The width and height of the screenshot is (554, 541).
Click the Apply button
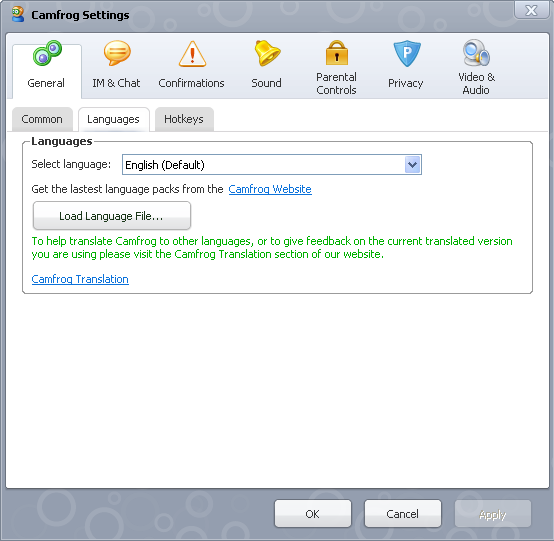493,514
